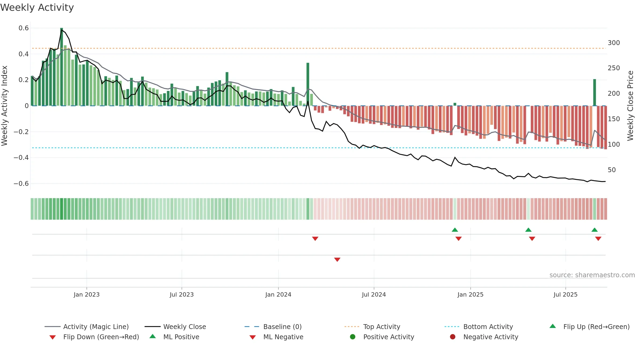Toggle the Top Activity legend entry
644x362 pixels.
coord(372,327)
